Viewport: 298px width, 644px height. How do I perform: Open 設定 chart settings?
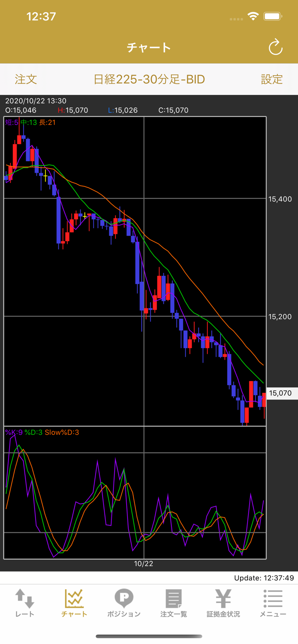272,79
